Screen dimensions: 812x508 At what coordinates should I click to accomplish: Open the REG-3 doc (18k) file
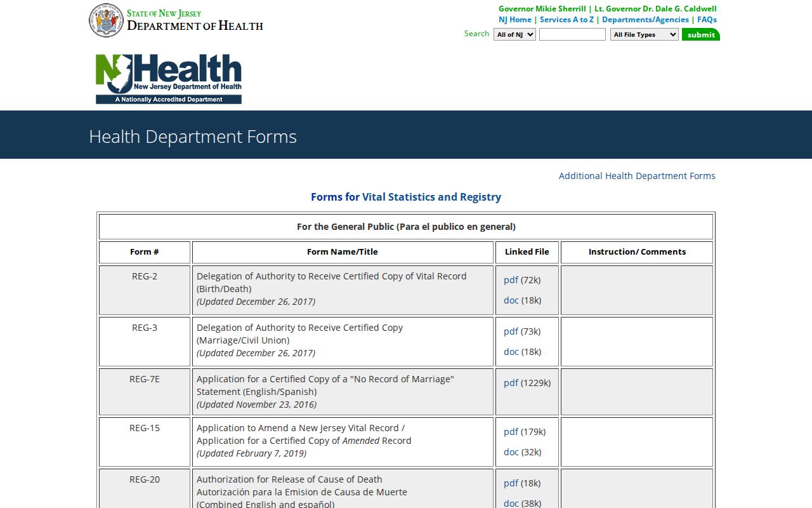point(511,352)
